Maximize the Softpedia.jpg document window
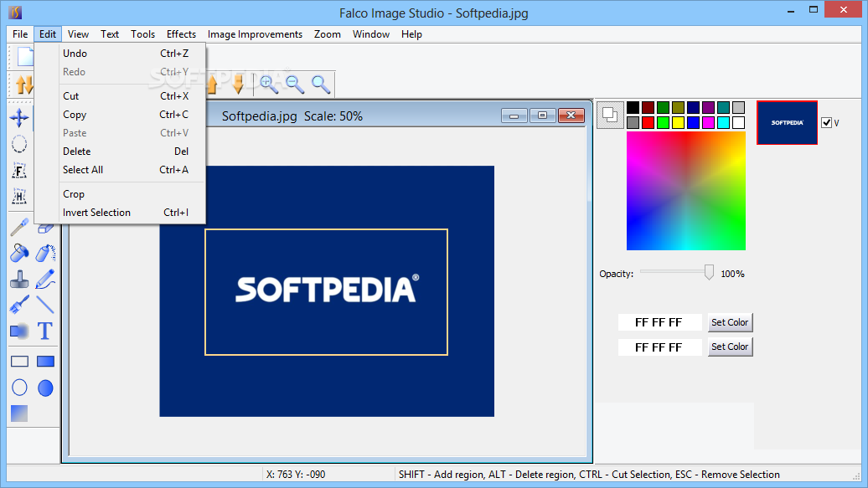Viewport: 868px width, 488px height. click(543, 115)
